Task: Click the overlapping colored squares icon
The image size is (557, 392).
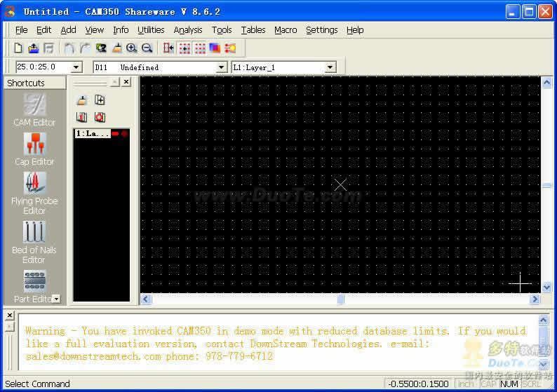Action: (215, 48)
